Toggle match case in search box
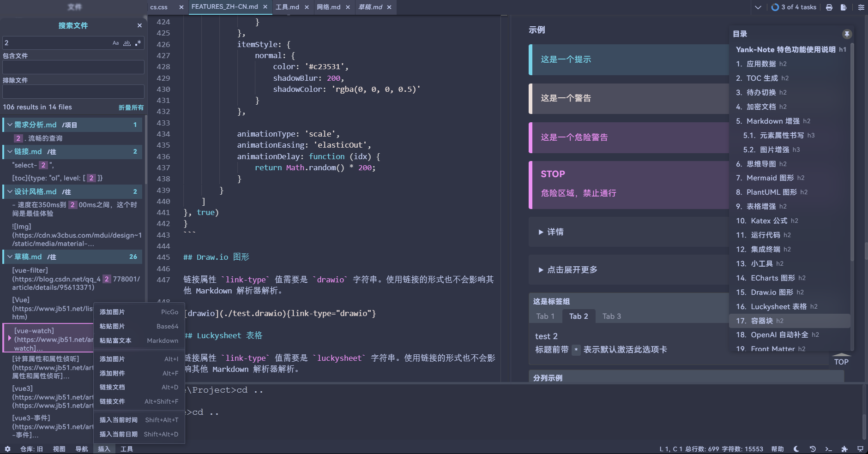 pos(115,43)
